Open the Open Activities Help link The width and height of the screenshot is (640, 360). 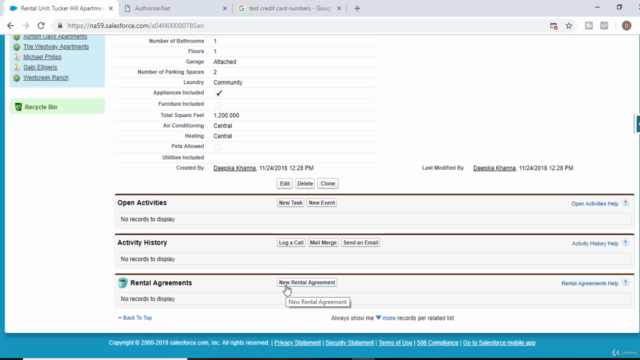coord(594,204)
